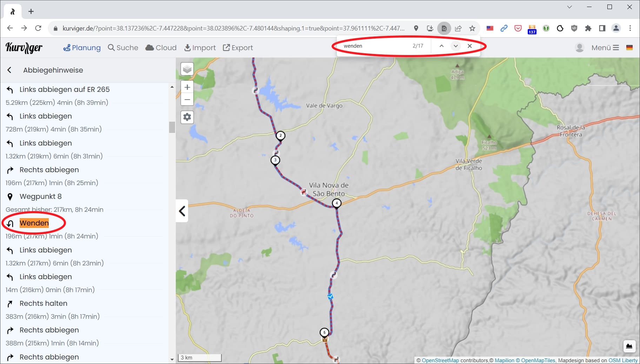Go back from Abbiegehinweise panel
This screenshot has width=640, height=364.
click(x=9, y=70)
